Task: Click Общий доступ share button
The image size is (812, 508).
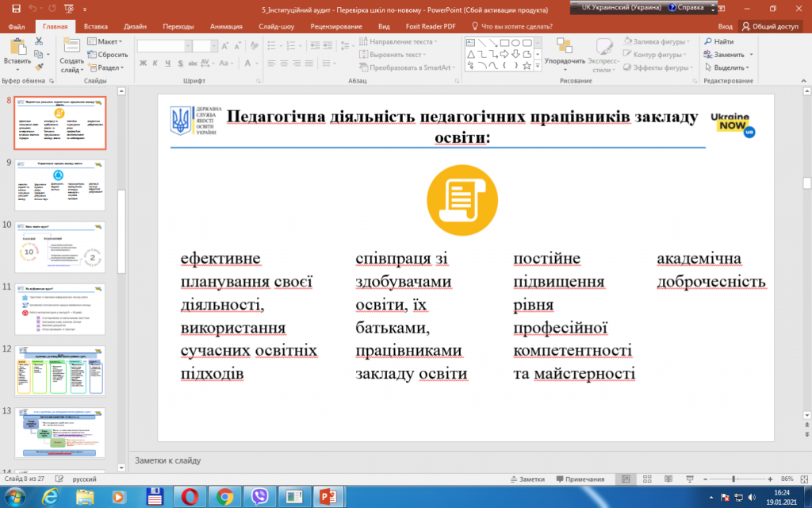Action: pyautogui.click(x=771, y=26)
